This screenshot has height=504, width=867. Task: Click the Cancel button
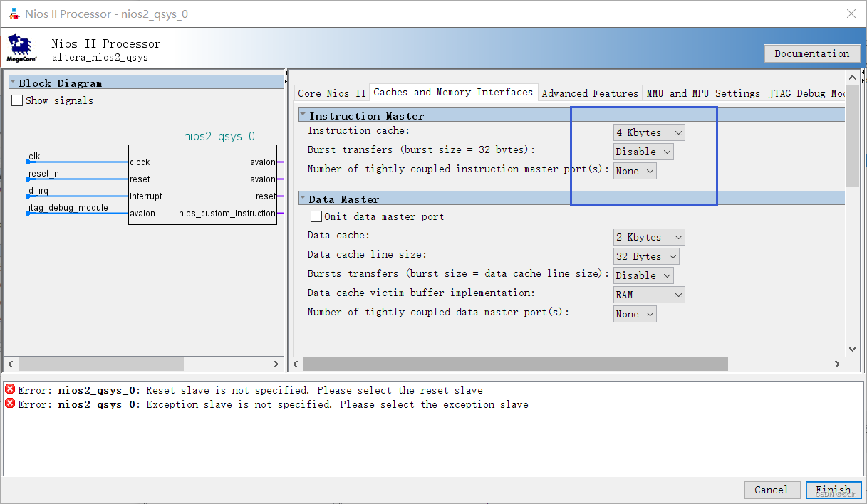pyautogui.click(x=772, y=490)
